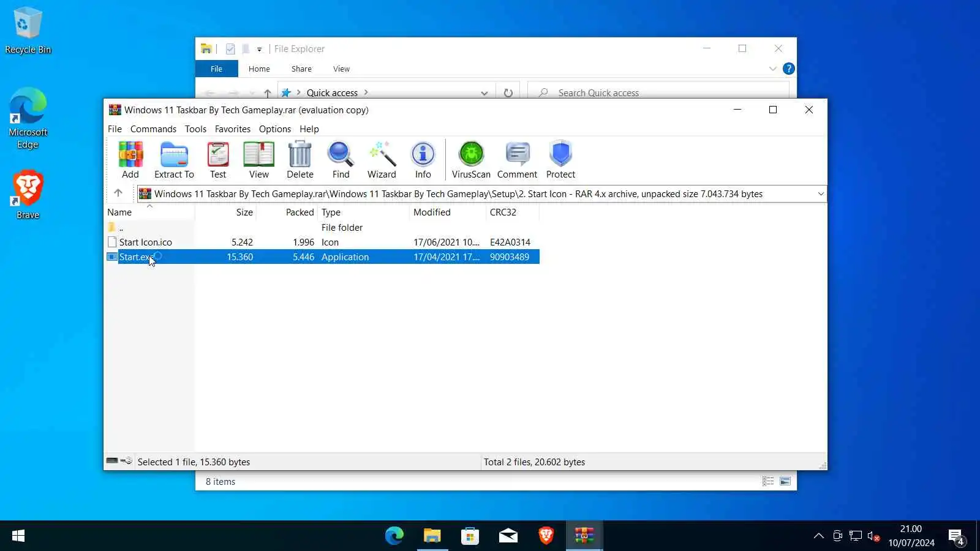Launch the Wizard tool

pyautogui.click(x=382, y=160)
